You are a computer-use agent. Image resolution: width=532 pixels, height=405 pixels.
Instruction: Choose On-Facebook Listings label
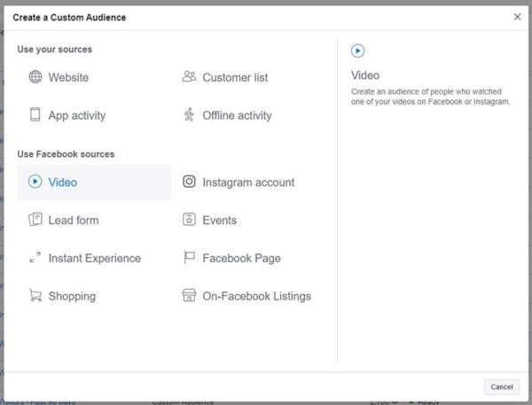(x=257, y=297)
